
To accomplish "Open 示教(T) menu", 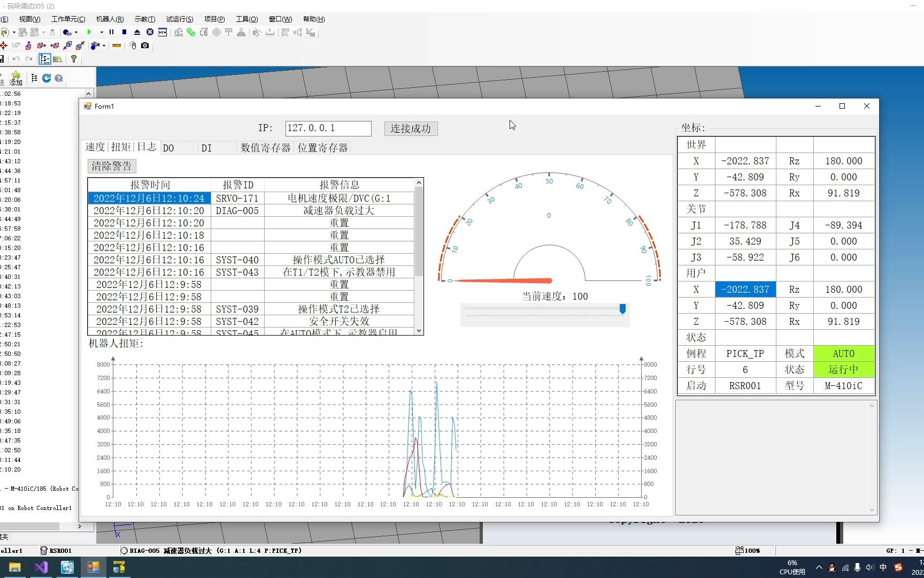I will pyautogui.click(x=144, y=19).
